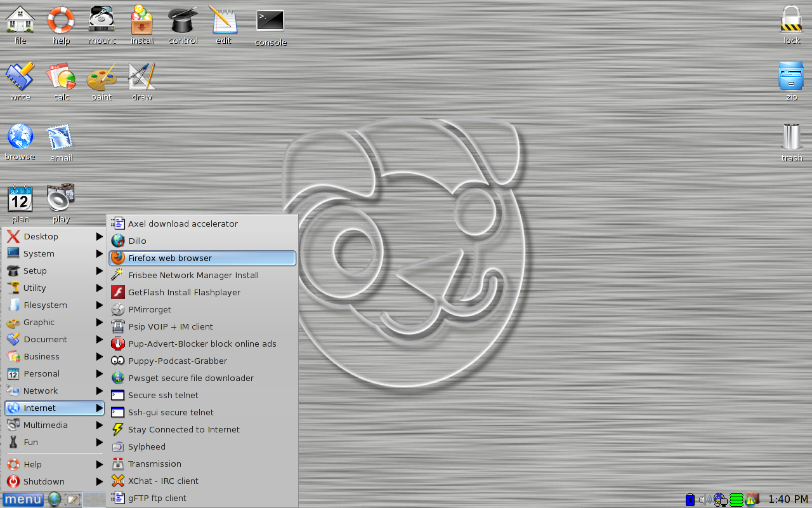Expand the System submenu
Viewport: 812px width, 508px height.
[x=54, y=253]
